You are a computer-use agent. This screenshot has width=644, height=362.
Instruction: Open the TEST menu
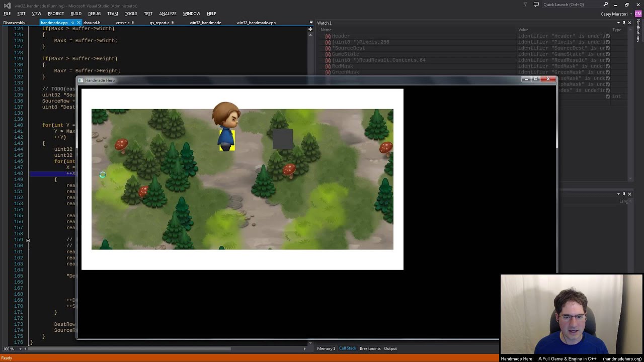(x=148, y=14)
